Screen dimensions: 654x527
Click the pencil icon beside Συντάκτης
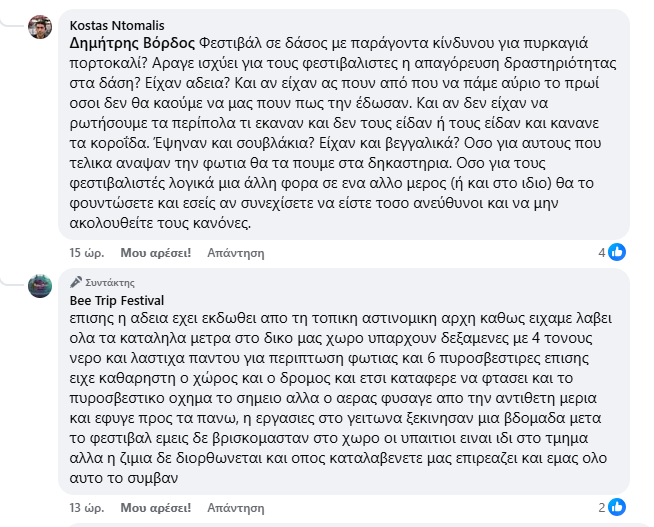[x=76, y=282]
